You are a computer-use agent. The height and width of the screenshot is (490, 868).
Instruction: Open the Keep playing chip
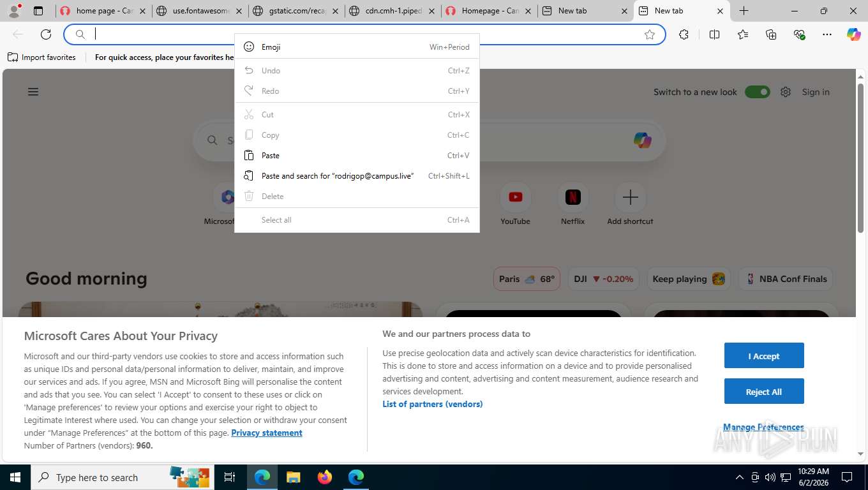pyautogui.click(x=689, y=279)
